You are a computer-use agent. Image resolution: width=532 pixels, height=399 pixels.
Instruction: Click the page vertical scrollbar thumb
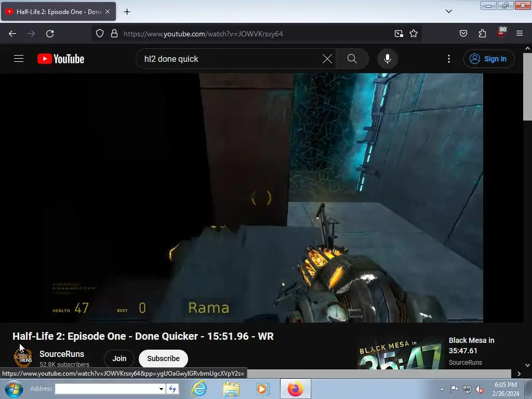527,87
